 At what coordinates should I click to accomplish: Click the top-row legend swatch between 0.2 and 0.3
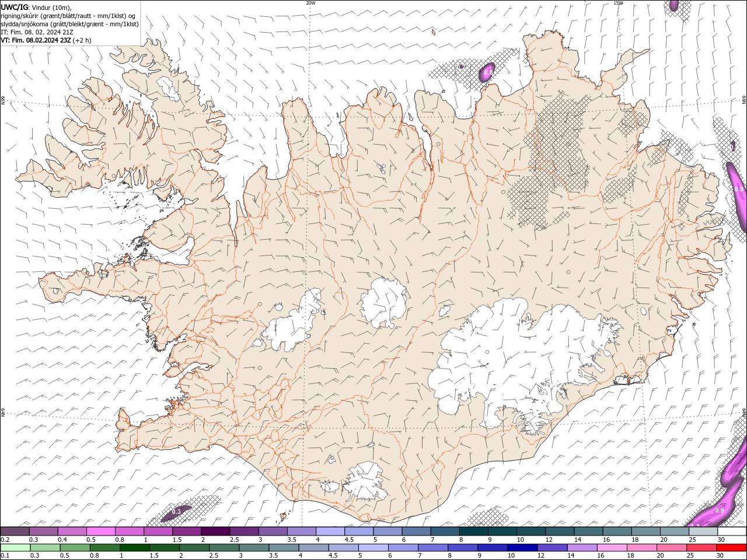[15, 531]
